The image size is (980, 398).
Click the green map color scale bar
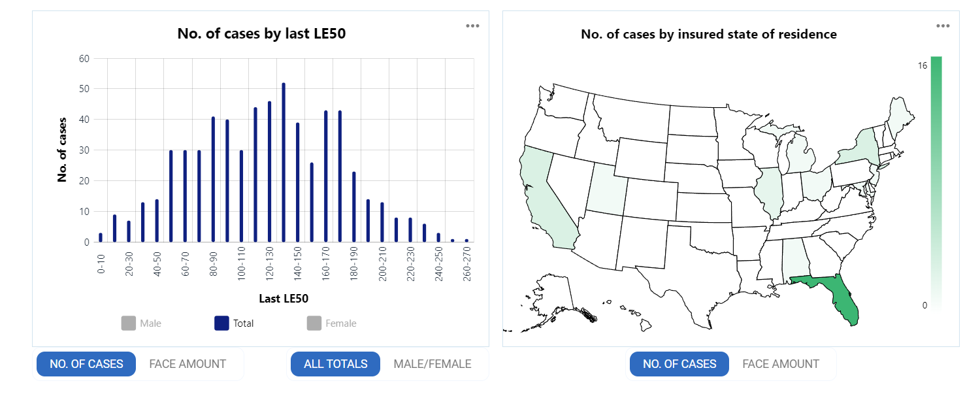tap(936, 183)
